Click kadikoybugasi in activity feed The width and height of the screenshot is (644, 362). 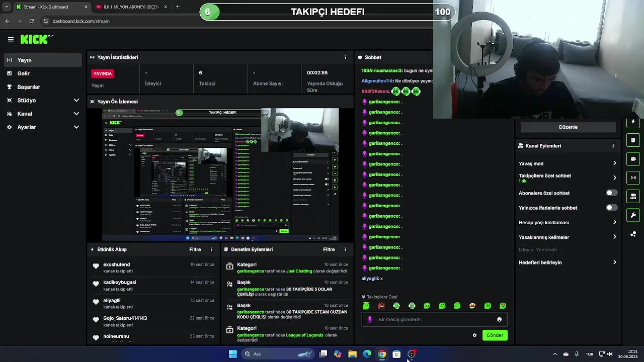[120, 283]
